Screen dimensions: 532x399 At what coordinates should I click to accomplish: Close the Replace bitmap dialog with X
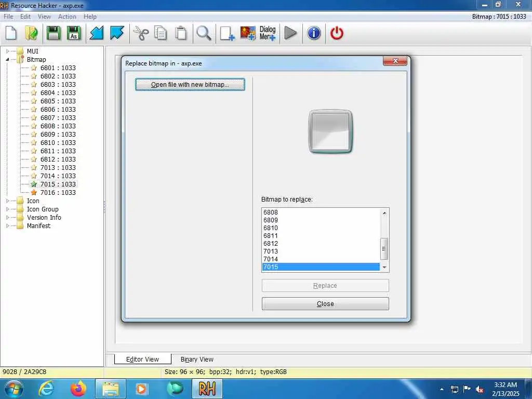coord(395,61)
